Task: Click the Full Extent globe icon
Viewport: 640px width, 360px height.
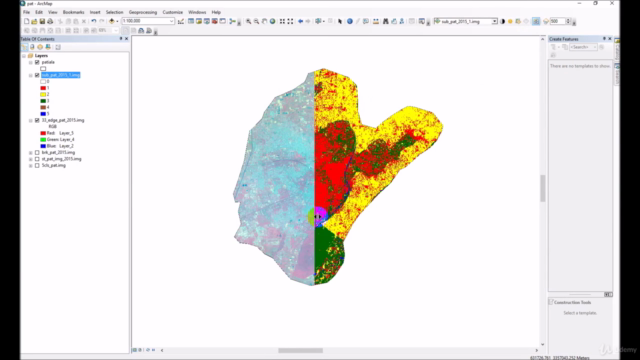Action: point(272,21)
